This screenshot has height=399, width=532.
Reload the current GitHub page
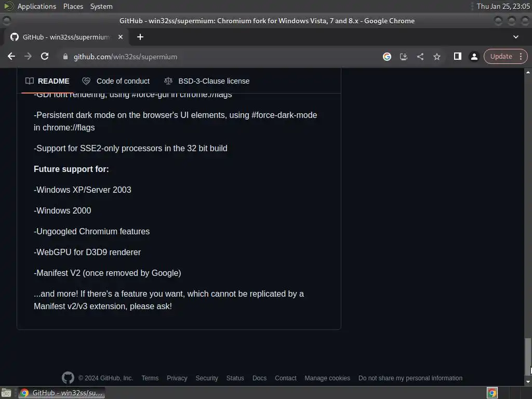click(45, 56)
